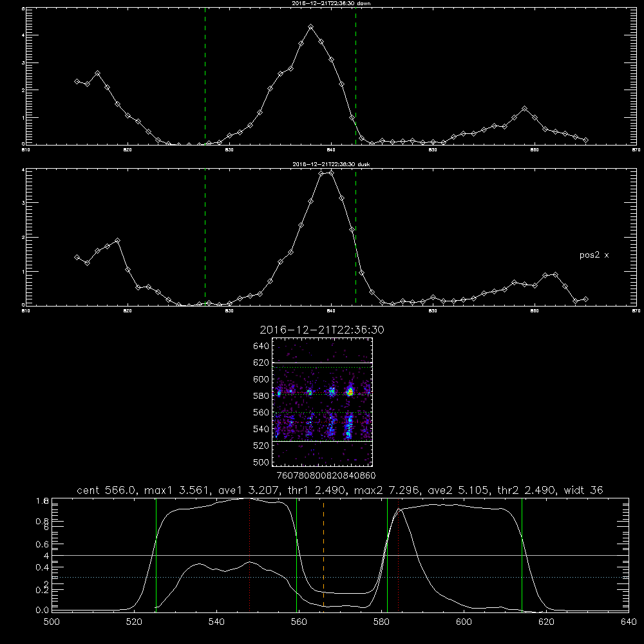Click the blue dotted horizontal threshold line
The image size is (644, 644).
pos(340,578)
